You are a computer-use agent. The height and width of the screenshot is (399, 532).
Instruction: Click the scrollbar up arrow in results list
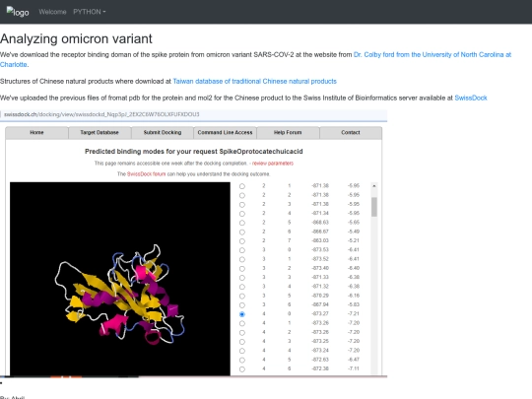coord(374,186)
